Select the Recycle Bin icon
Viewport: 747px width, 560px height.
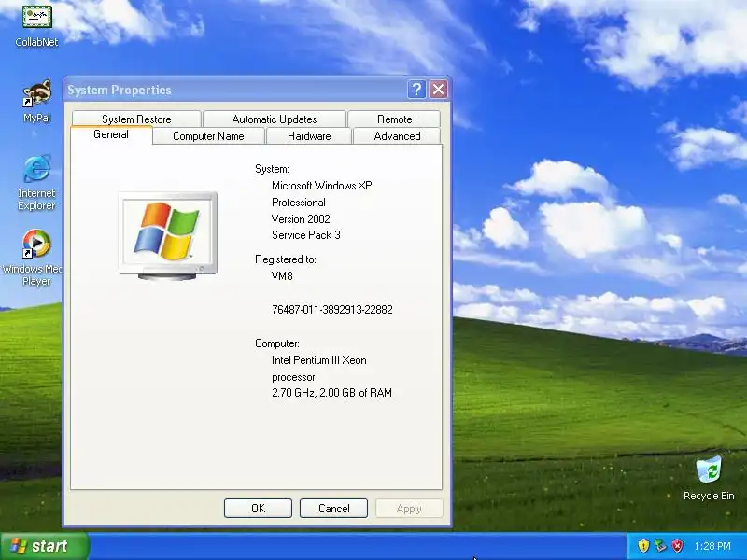click(x=709, y=479)
